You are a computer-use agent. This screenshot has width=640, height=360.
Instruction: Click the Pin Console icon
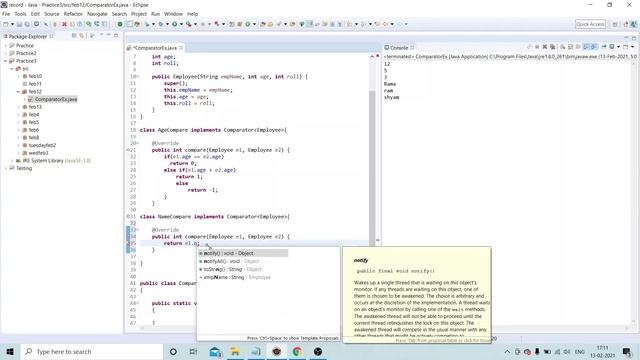click(604, 47)
